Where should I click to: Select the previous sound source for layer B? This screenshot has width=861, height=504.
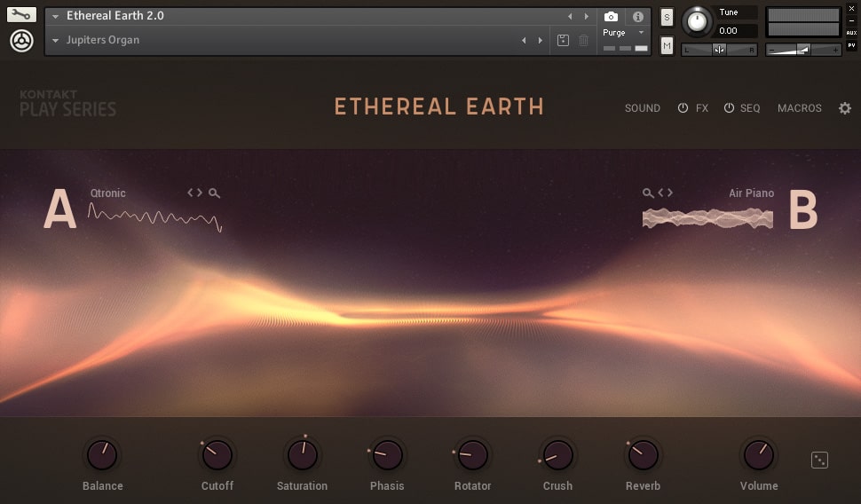coord(661,193)
